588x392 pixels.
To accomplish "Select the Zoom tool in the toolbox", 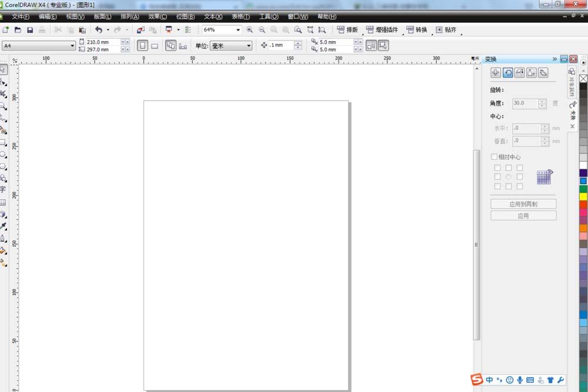I will 3,106.
